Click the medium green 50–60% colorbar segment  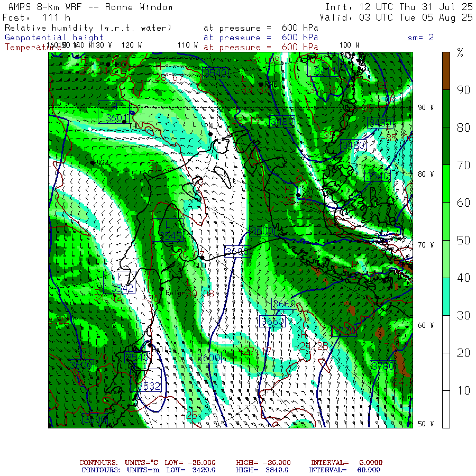[446, 221]
